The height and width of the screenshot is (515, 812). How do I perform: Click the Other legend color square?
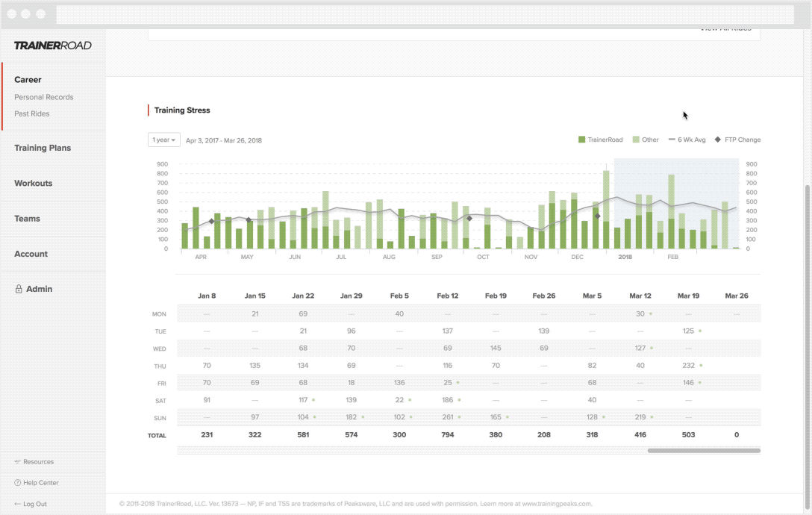coord(636,140)
